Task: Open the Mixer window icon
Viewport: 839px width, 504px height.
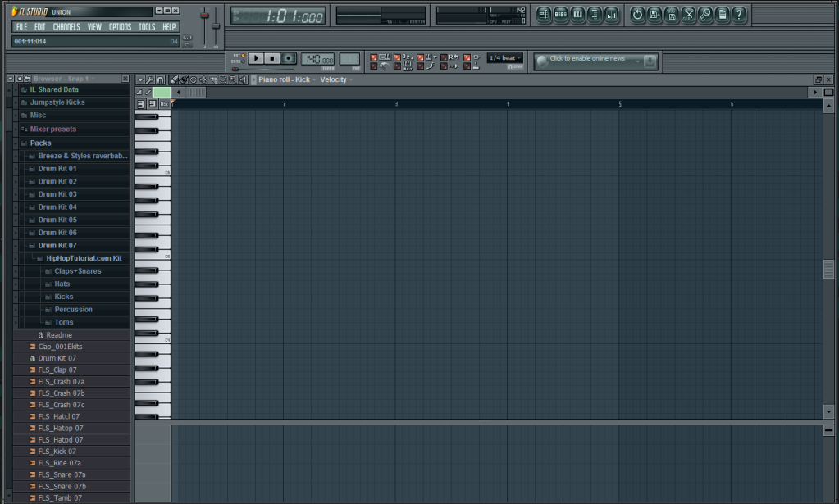Action: [x=612, y=15]
